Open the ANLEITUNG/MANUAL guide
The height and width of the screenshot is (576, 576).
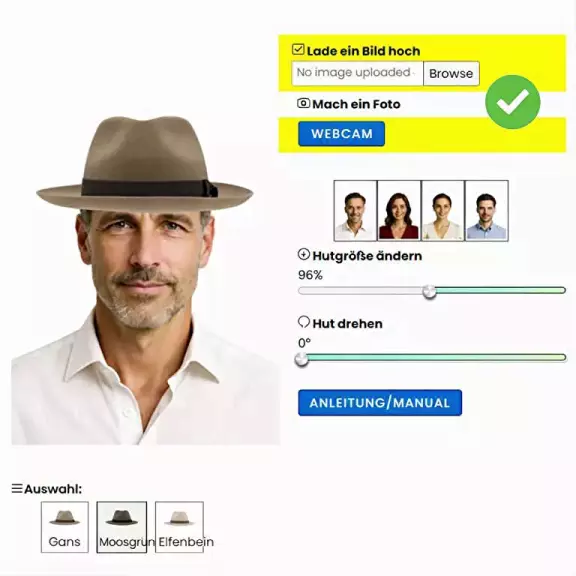click(x=380, y=403)
